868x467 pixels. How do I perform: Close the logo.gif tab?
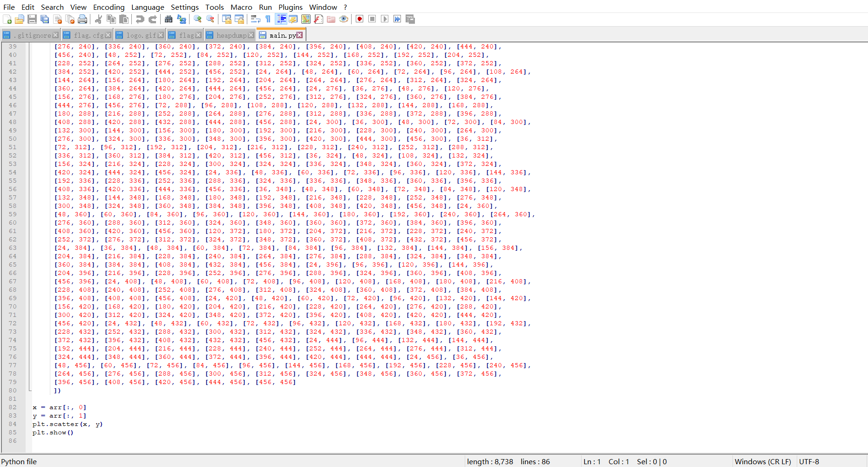pos(161,35)
